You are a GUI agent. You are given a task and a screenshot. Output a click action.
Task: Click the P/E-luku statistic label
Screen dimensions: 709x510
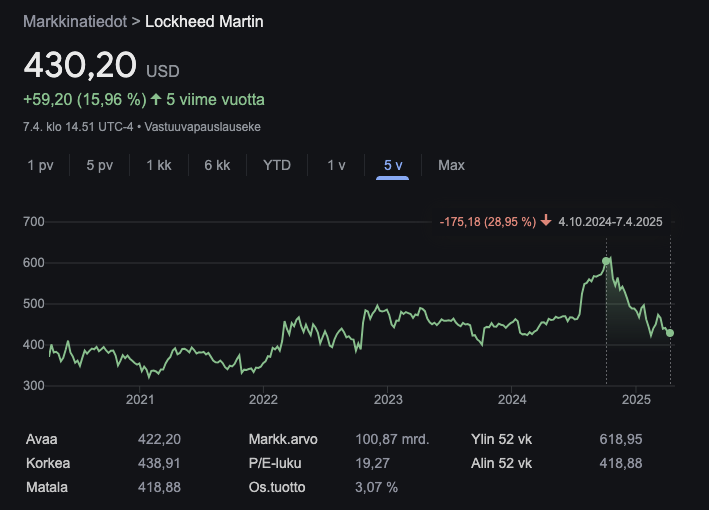coord(275,463)
